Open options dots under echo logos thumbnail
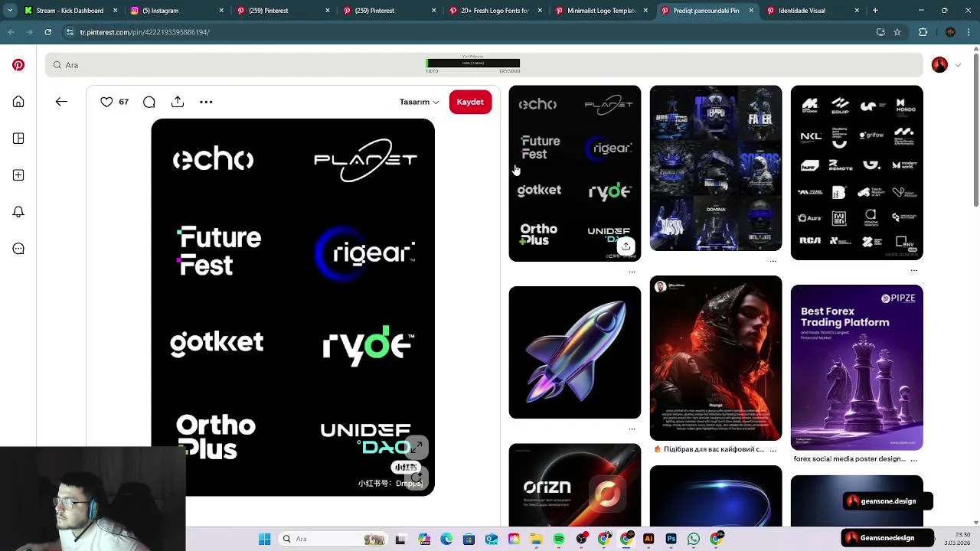 pyautogui.click(x=632, y=271)
